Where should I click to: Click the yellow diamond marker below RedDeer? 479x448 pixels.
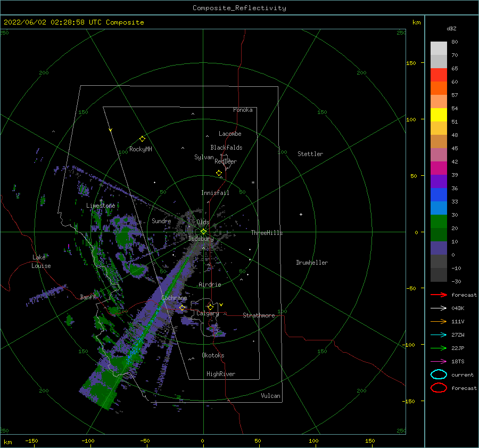pyautogui.click(x=219, y=173)
